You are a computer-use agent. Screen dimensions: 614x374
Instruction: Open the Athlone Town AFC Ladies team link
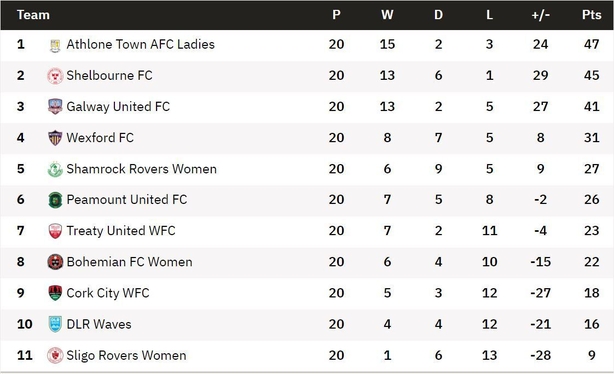(141, 44)
